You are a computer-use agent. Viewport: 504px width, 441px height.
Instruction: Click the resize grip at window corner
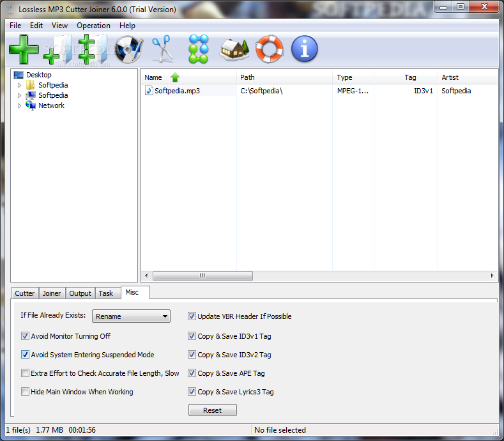(x=495, y=432)
